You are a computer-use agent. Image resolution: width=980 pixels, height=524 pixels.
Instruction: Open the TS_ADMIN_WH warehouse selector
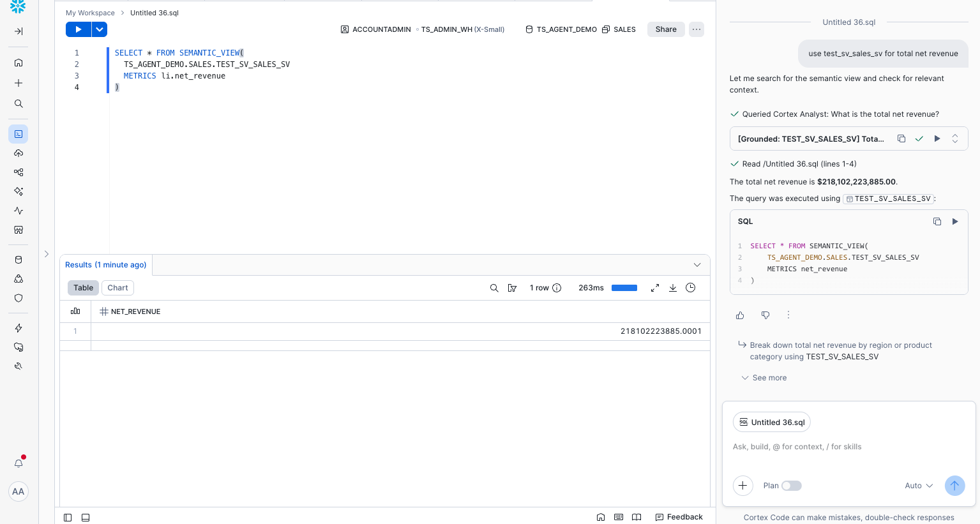pos(462,29)
